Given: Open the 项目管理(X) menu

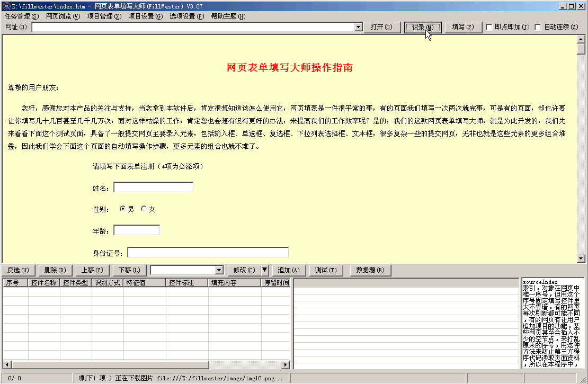Looking at the screenshot, I should click(104, 16).
